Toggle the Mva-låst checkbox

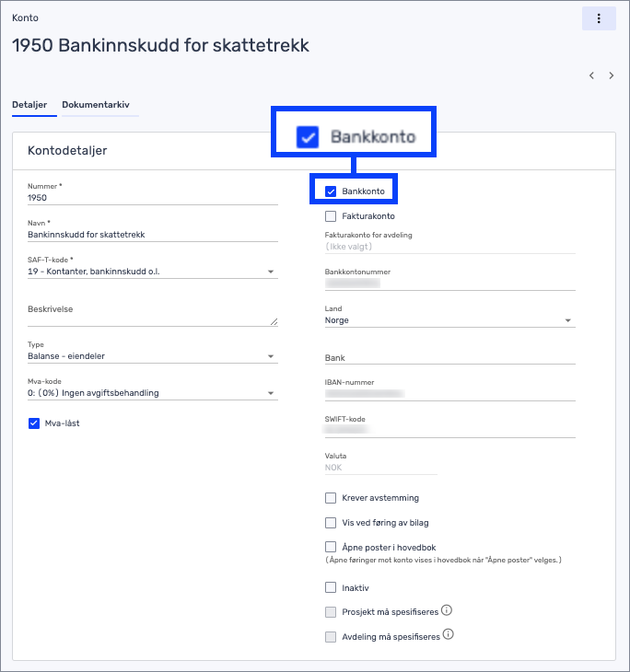point(34,423)
